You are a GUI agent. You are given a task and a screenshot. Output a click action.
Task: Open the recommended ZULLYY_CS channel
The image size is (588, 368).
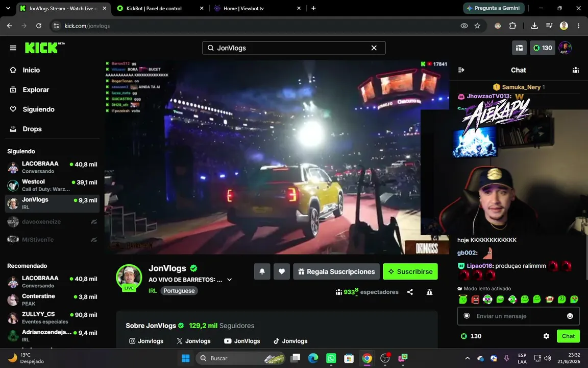(x=52, y=318)
